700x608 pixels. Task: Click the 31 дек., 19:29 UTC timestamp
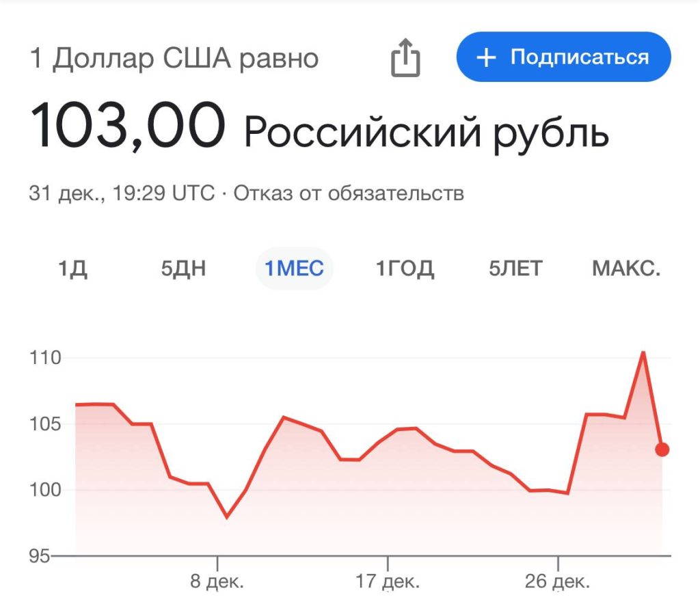(122, 193)
